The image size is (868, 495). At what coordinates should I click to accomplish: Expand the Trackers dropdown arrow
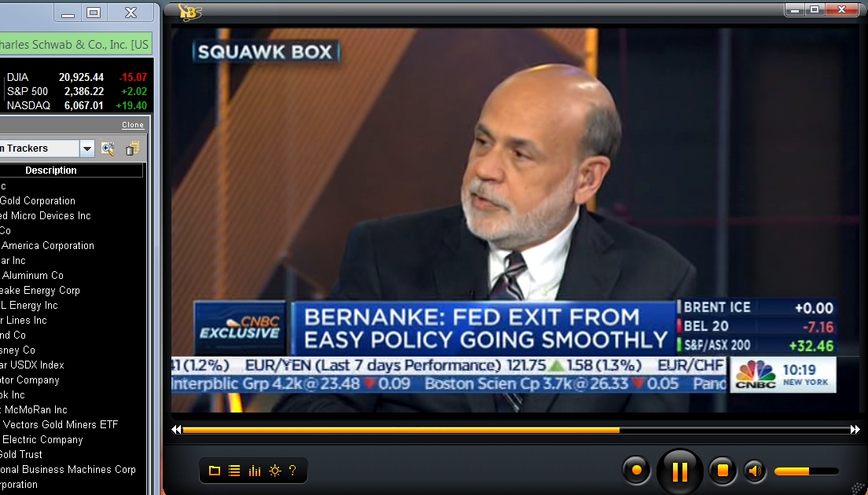coord(87,148)
